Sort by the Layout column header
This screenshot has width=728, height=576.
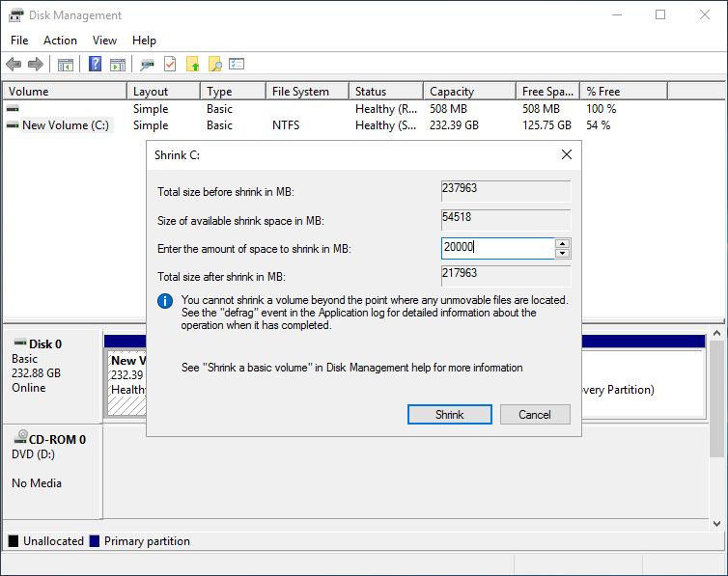163,92
